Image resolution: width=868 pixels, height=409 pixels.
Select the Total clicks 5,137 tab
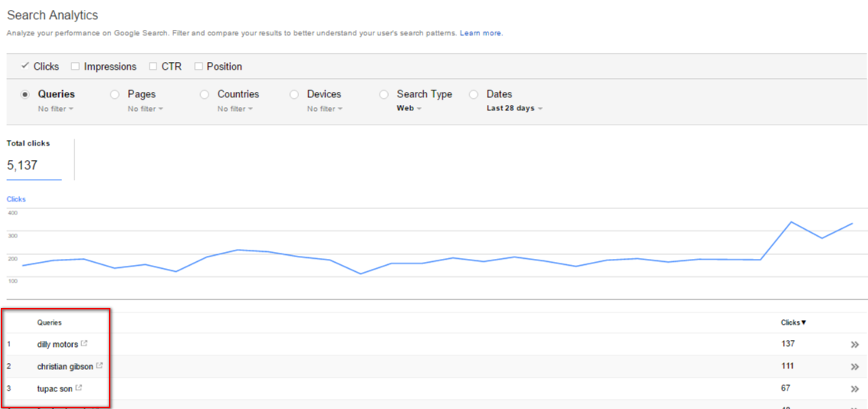(x=34, y=159)
